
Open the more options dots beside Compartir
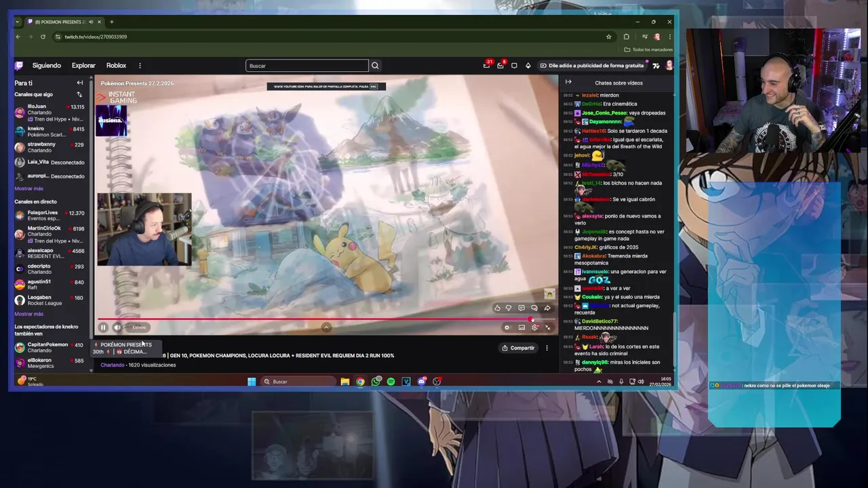pos(547,348)
